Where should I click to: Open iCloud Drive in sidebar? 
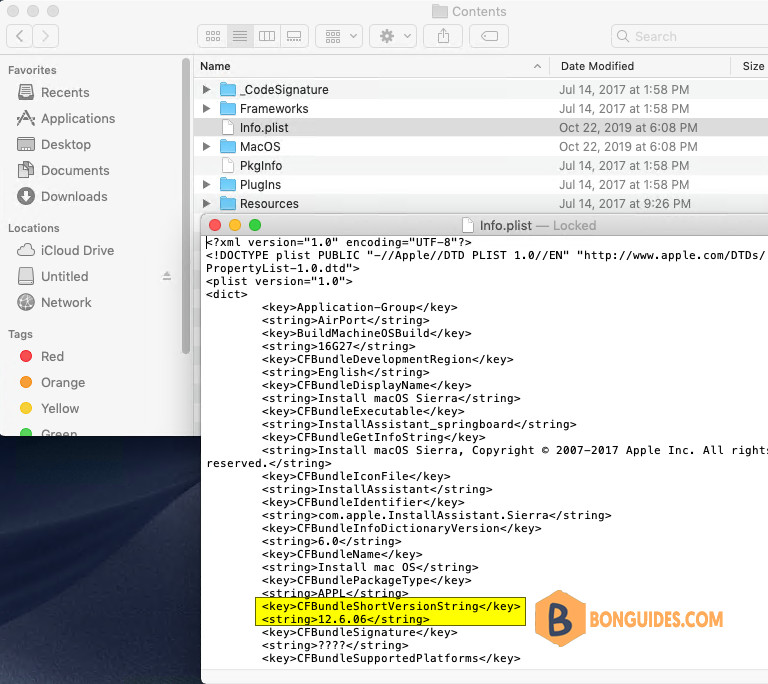66,250
